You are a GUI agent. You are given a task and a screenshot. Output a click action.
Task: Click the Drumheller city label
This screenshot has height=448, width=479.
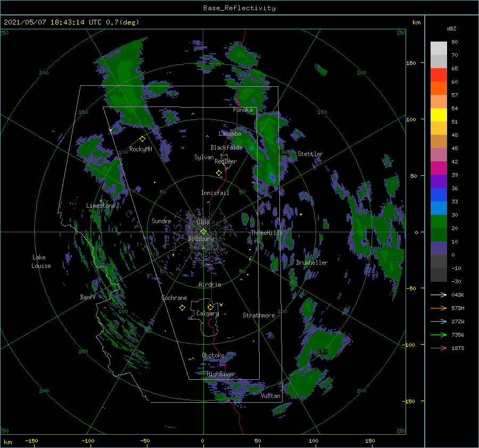click(312, 263)
